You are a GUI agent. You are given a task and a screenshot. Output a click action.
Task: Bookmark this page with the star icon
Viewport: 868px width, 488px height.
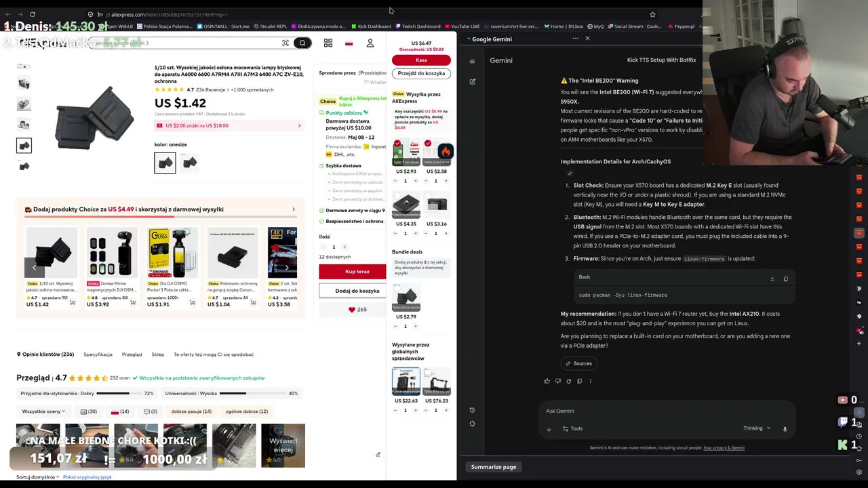tap(652, 14)
